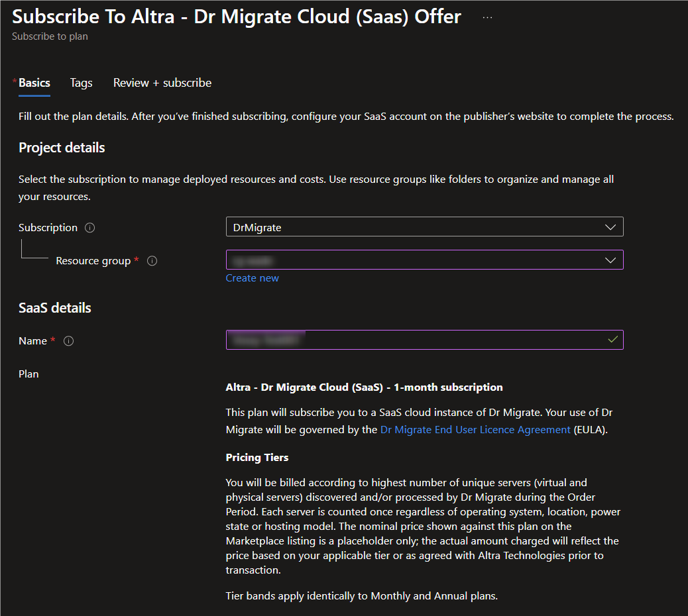Click the Subscribe to plan subtitle

click(x=50, y=36)
